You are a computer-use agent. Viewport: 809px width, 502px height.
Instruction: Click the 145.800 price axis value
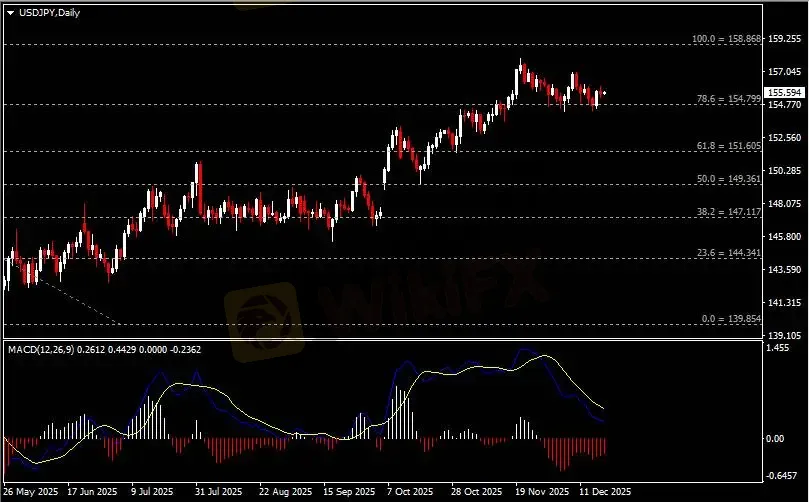785,237
